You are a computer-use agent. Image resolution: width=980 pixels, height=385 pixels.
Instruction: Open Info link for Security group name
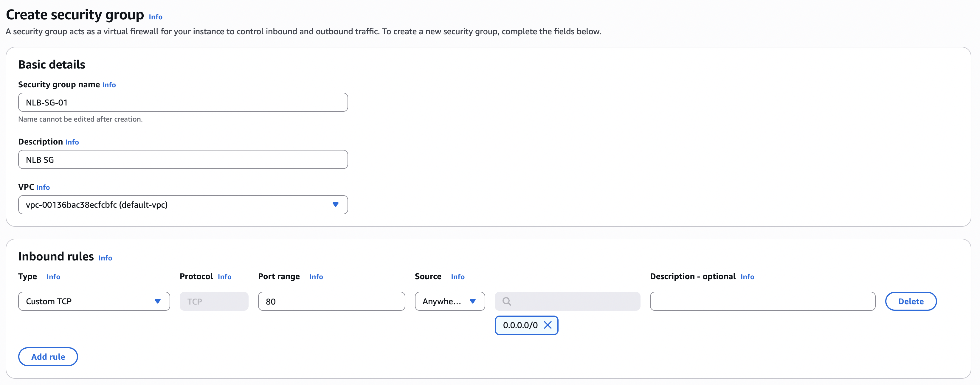coord(109,85)
